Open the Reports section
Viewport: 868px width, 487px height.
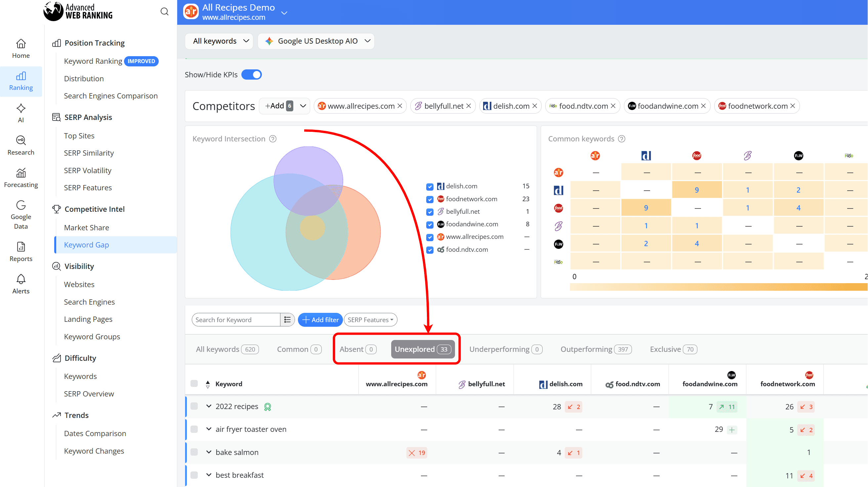coord(21,251)
